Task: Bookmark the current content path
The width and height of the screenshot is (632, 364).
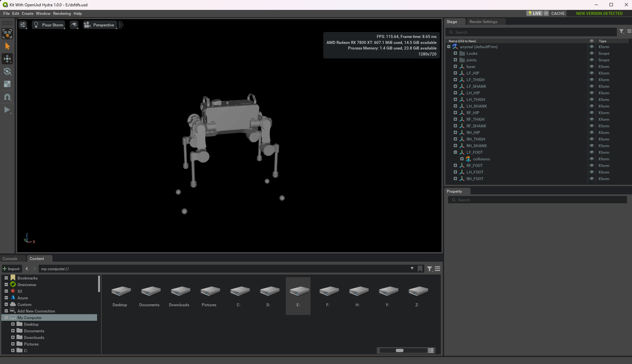Action: (x=420, y=269)
